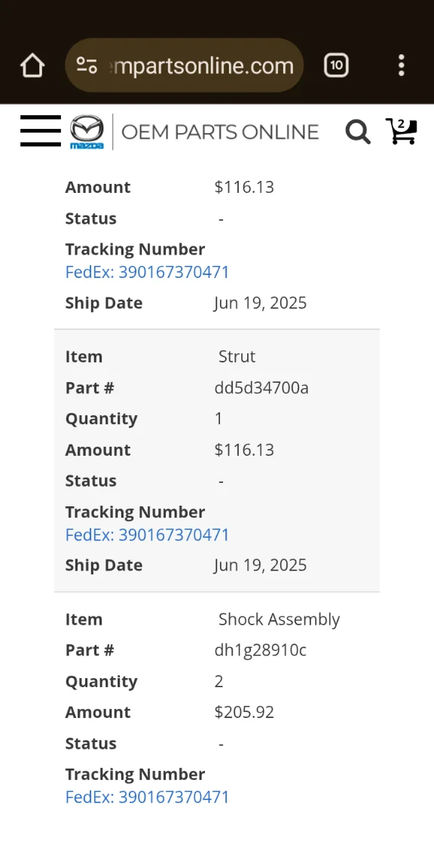
Task: Open the tab switcher showing 10 tabs
Action: [336, 66]
